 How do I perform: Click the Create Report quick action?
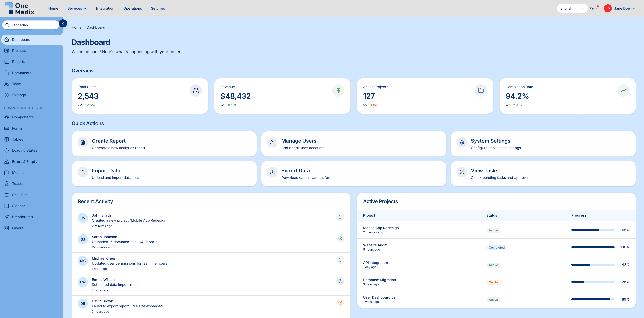164,144
